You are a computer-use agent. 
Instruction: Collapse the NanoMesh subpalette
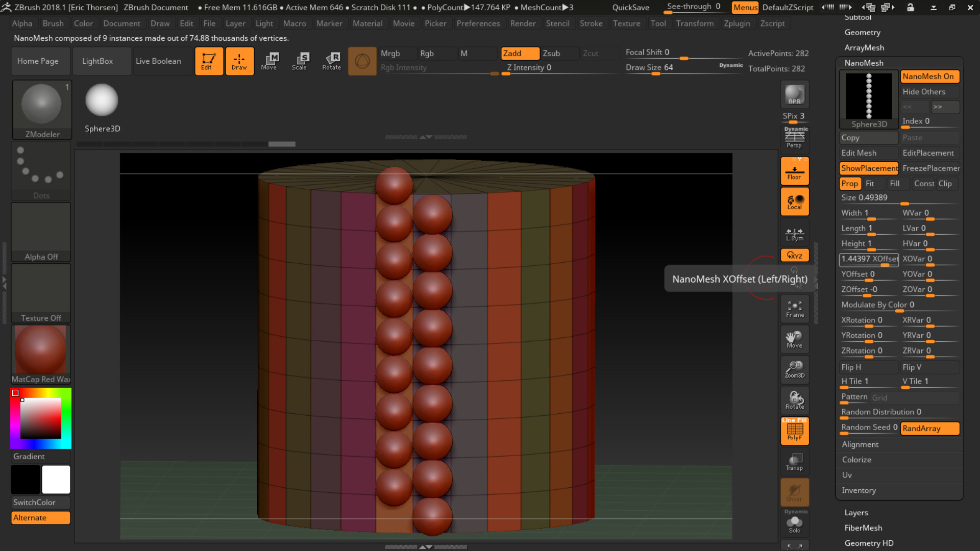tap(864, 63)
